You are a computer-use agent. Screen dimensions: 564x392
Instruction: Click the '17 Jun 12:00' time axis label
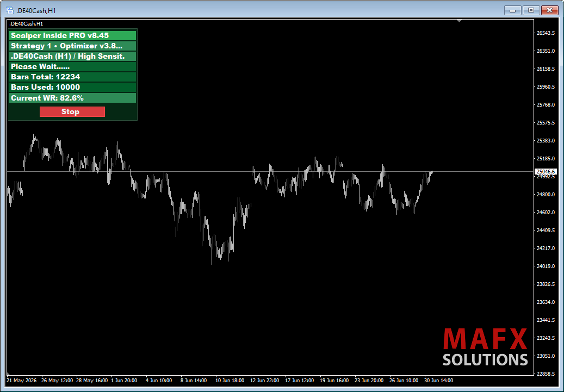coord(299,381)
